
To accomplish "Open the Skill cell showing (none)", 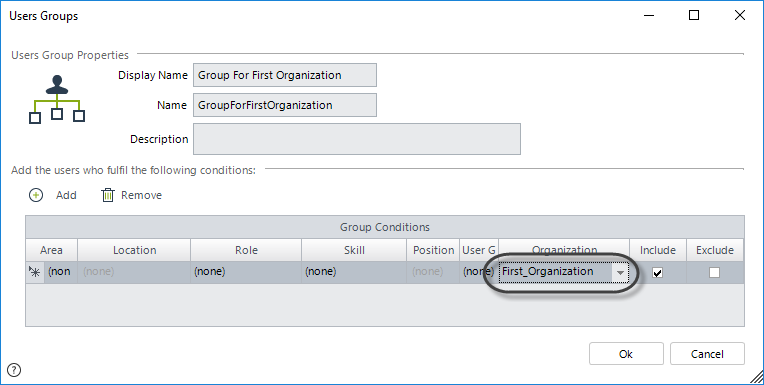I will [354, 272].
